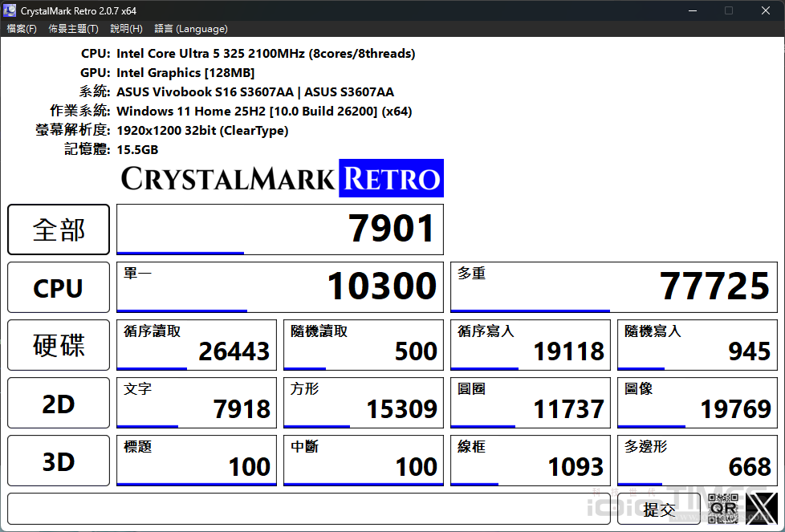Click the CrystalMark Retro title bar icon
This screenshot has width=785, height=532.
point(9,10)
